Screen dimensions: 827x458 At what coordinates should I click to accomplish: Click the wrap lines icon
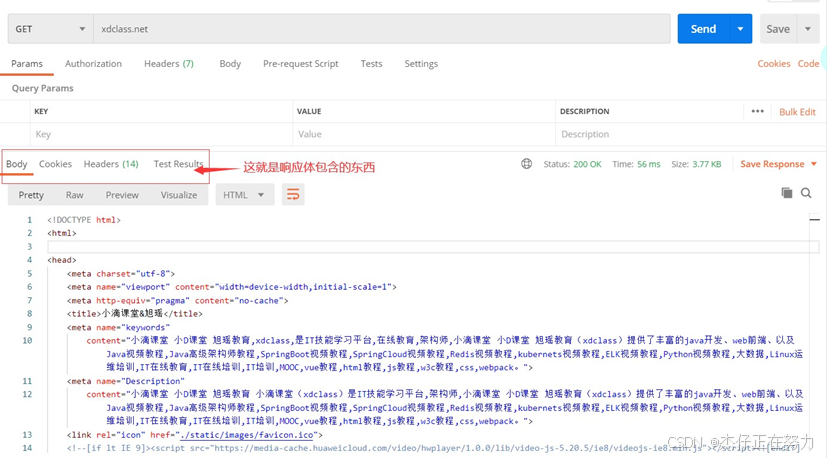[293, 195]
